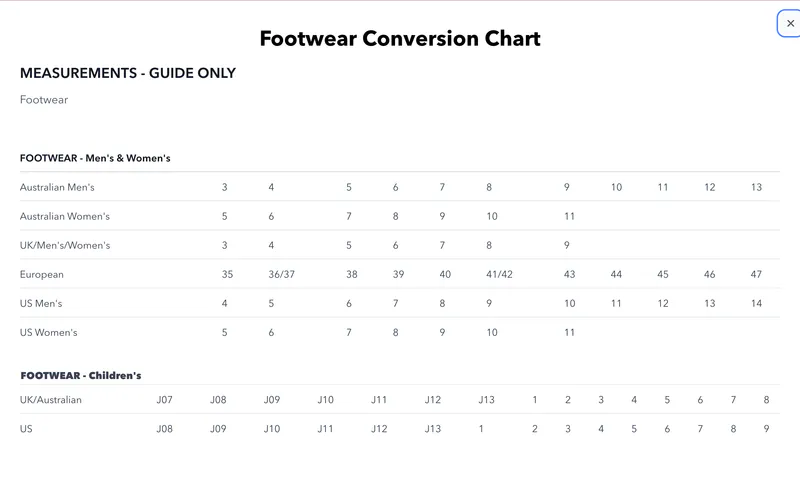Click European size 44 cell
The height and width of the screenshot is (481, 800).
tap(616, 274)
